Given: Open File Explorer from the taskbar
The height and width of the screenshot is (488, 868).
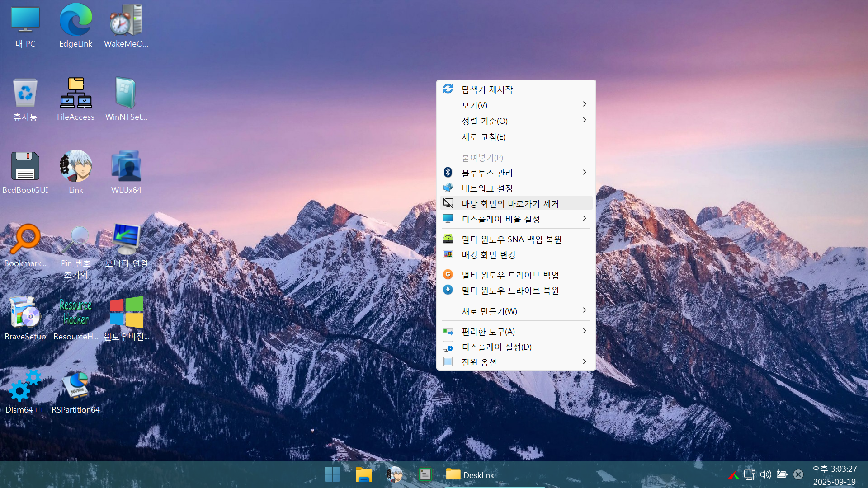Looking at the screenshot, I should click(363, 474).
